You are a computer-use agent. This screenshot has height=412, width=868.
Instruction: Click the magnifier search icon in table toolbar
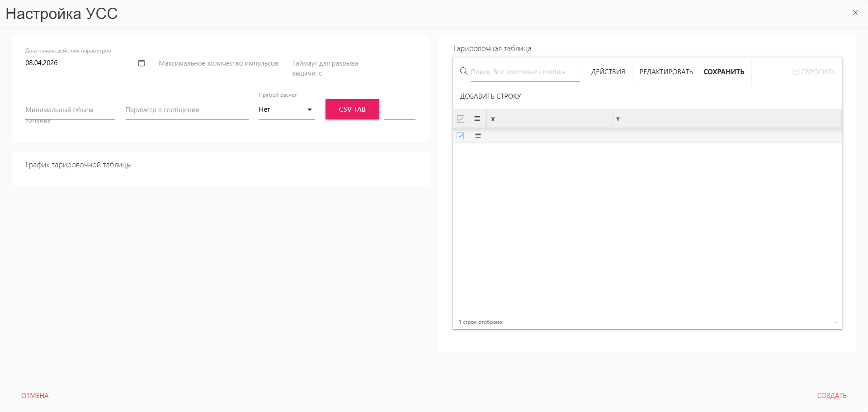[463, 71]
